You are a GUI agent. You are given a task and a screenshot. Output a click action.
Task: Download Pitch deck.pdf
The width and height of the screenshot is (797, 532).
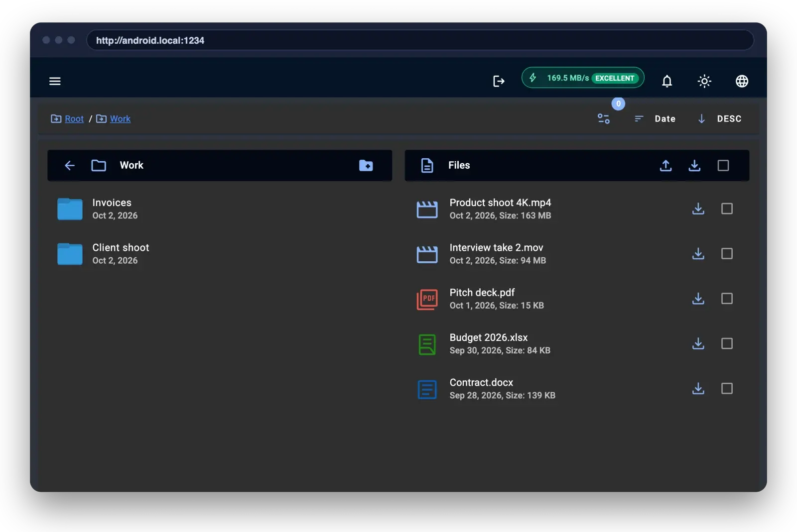point(698,299)
